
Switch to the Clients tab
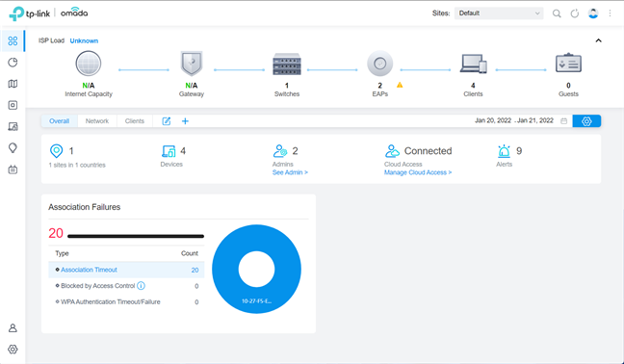click(x=135, y=121)
